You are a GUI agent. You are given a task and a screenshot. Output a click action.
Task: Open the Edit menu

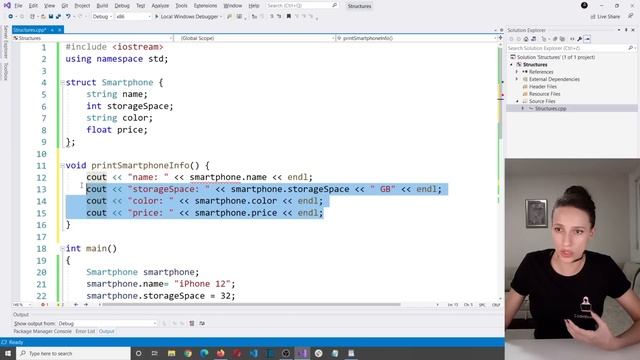click(33, 6)
